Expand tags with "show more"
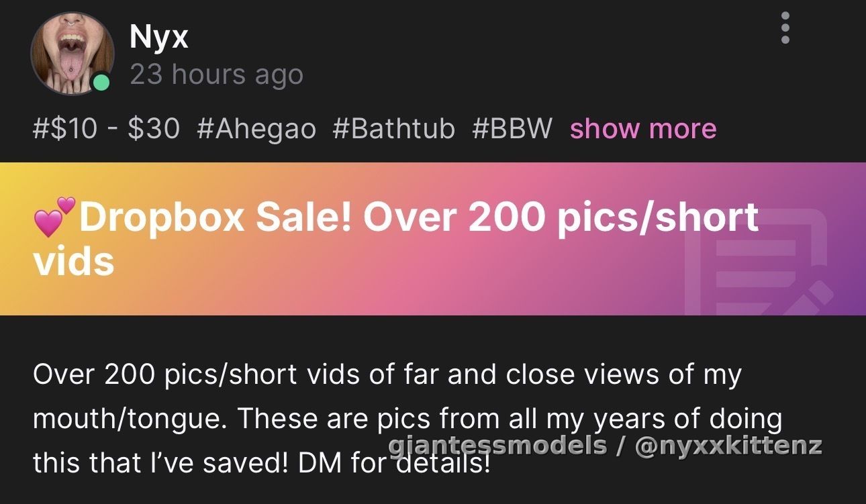Screen dimensions: 866x504 point(643,128)
